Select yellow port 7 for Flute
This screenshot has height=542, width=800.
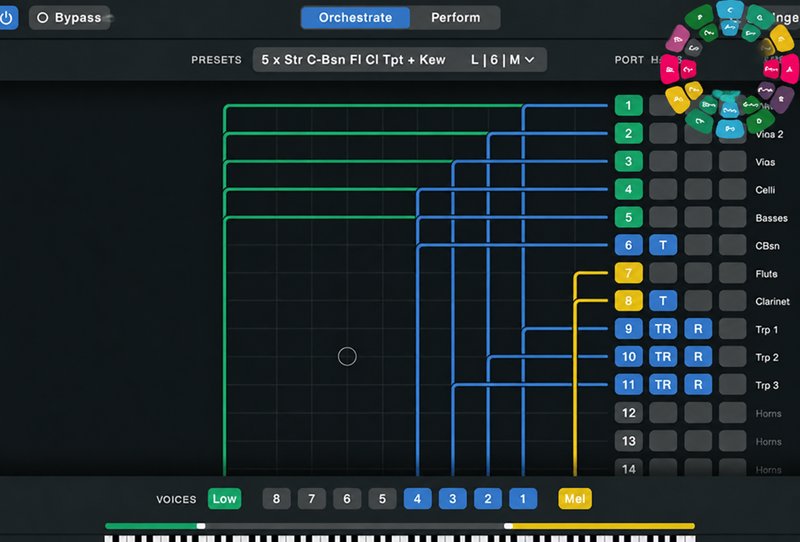click(x=629, y=274)
